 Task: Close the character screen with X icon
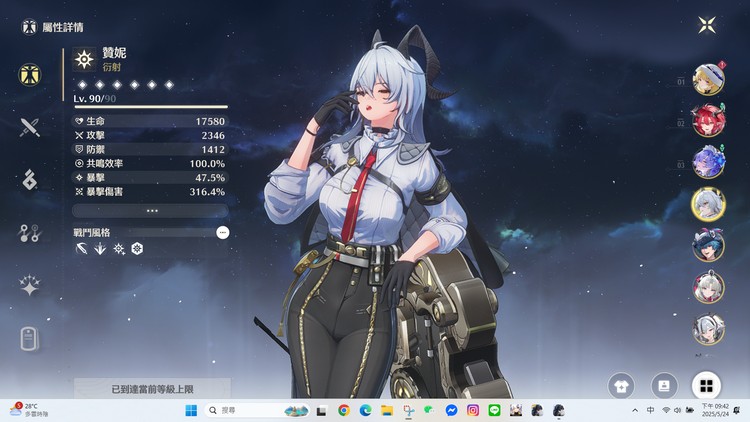(x=707, y=25)
